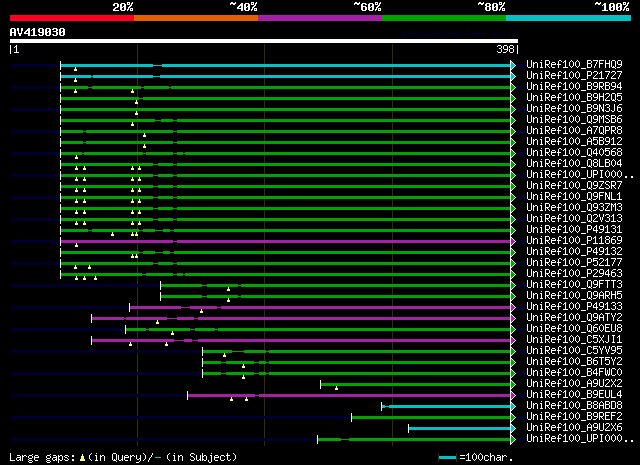Select the UniRef100_A7QPR8 label
640x465 pixels.
coord(574,131)
